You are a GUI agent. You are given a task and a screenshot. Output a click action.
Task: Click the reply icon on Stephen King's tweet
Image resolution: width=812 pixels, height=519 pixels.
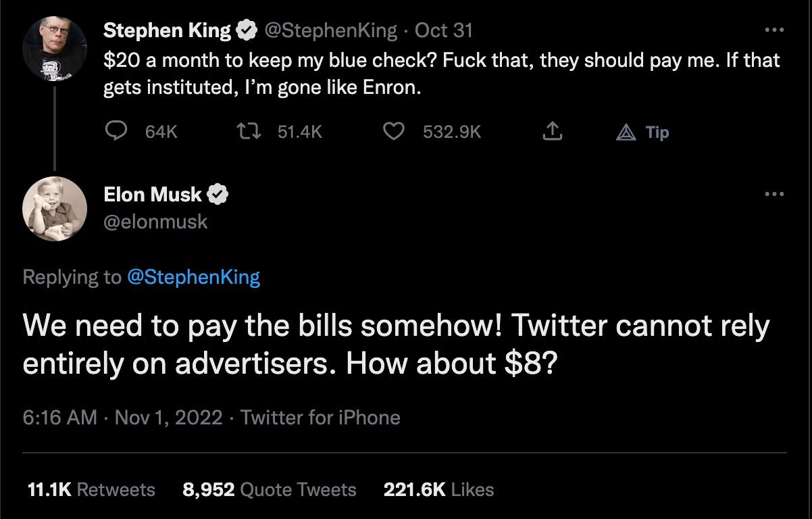pos(118,131)
